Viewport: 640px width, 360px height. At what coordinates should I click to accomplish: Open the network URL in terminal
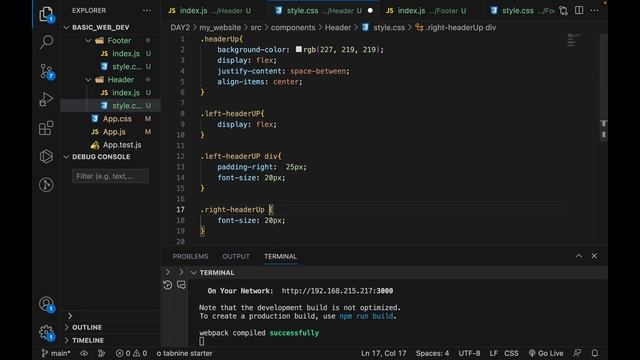[x=337, y=291]
